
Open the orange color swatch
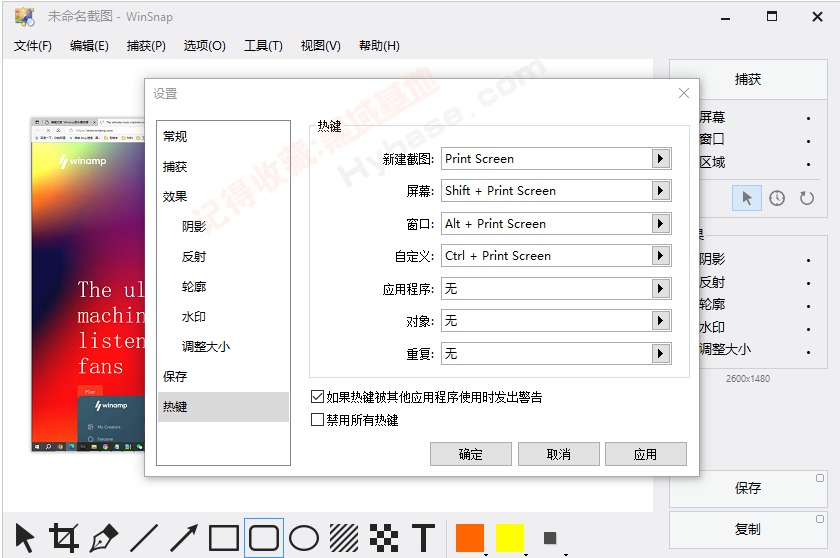(x=470, y=538)
